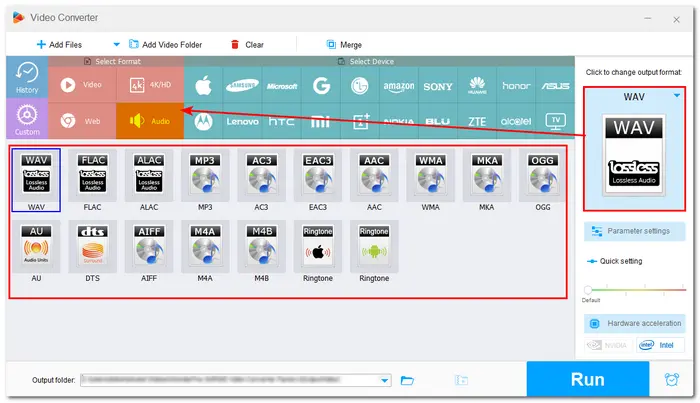Enable NVIDIA GPU acceleration
Screen dimensions: 700x403
point(609,345)
